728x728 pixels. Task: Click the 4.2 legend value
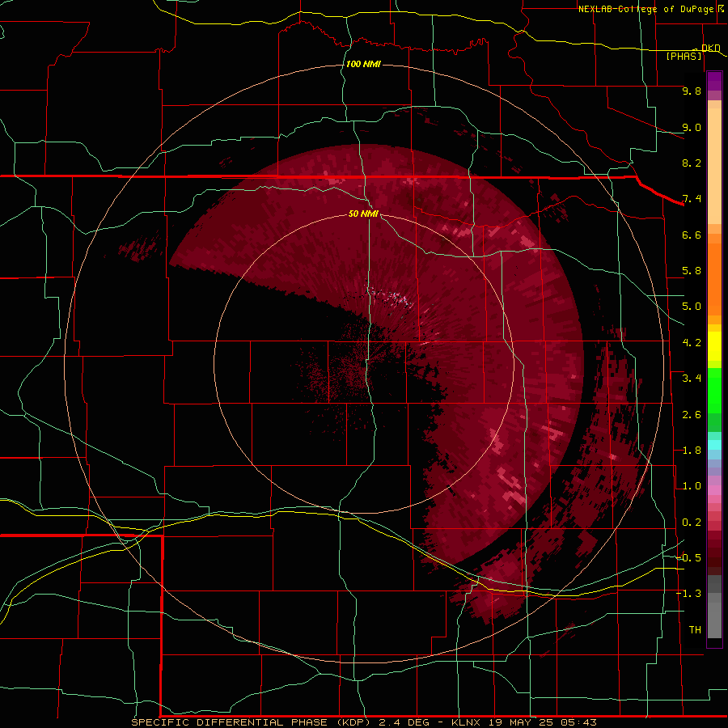(x=692, y=343)
